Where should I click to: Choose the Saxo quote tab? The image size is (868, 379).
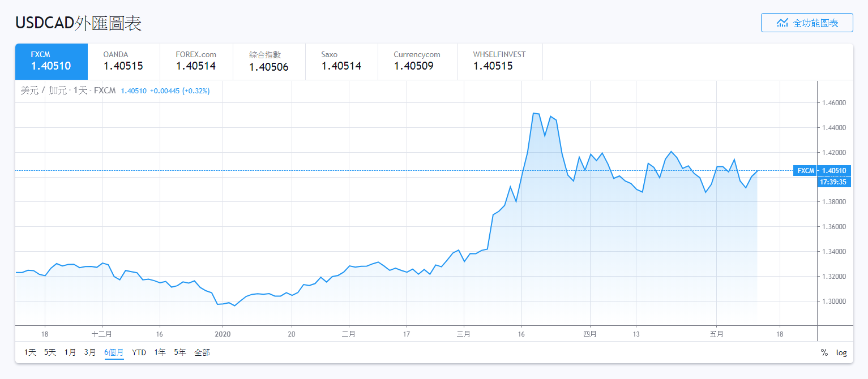coord(341,62)
